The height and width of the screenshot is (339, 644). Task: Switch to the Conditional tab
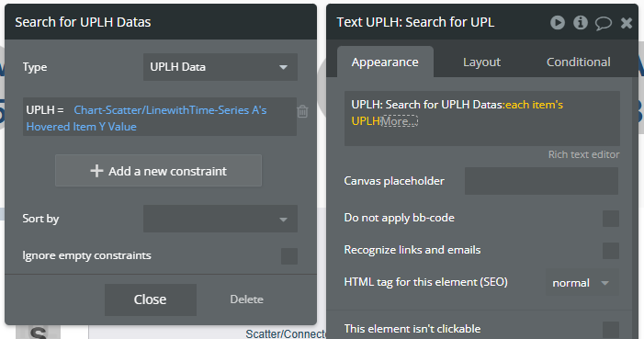point(578,62)
